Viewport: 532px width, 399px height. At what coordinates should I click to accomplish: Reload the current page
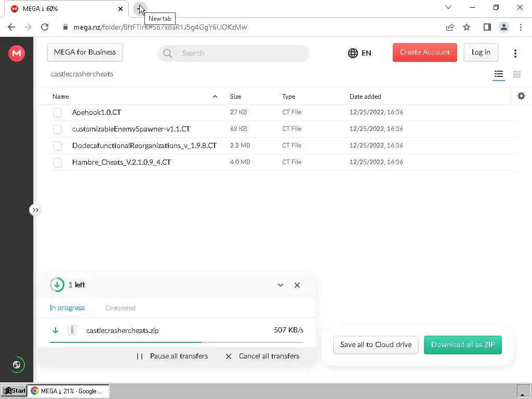[45, 27]
